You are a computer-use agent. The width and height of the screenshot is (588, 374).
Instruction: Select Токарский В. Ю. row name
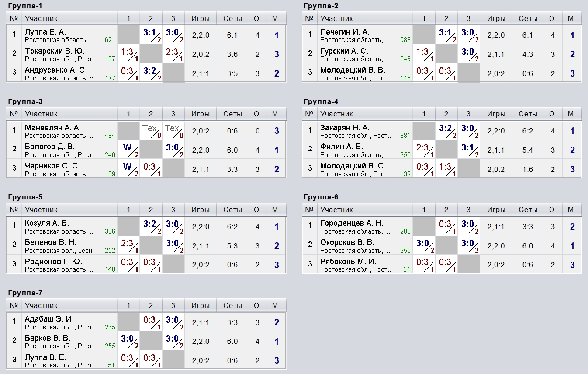click(55, 51)
